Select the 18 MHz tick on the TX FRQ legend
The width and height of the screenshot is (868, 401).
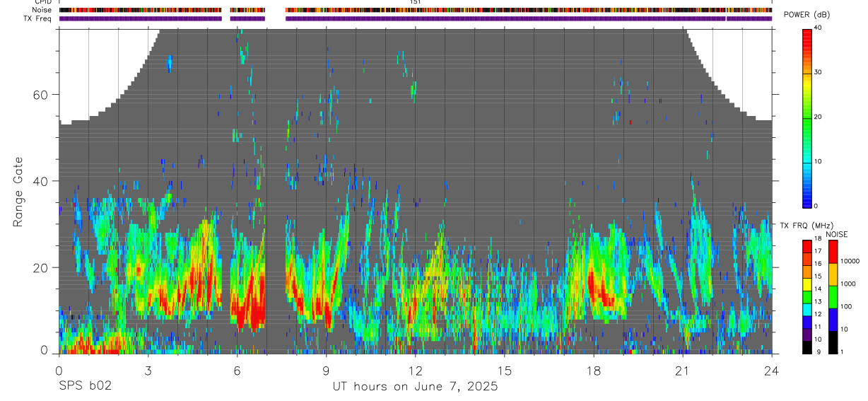pos(816,238)
